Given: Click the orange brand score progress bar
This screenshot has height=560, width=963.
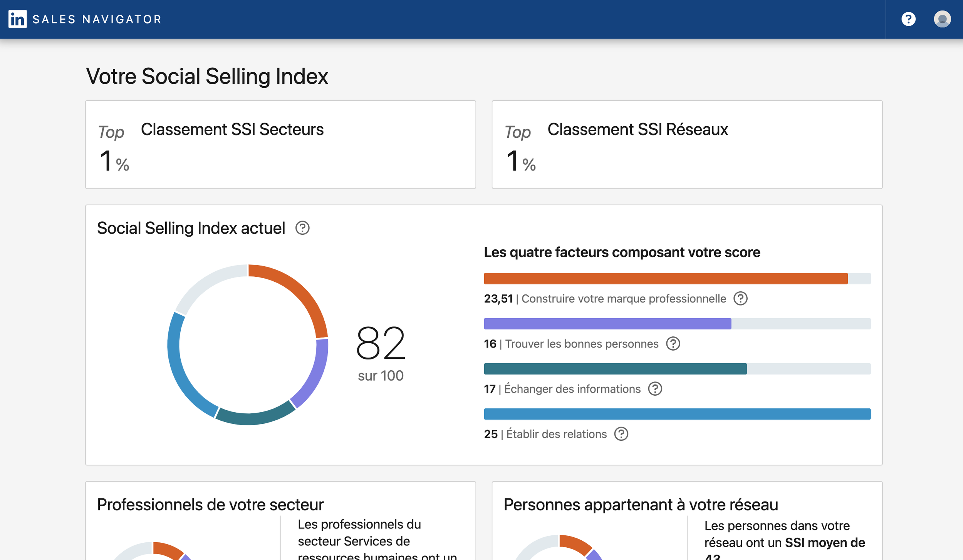Looking at the screenshot, I should point(665,278).
